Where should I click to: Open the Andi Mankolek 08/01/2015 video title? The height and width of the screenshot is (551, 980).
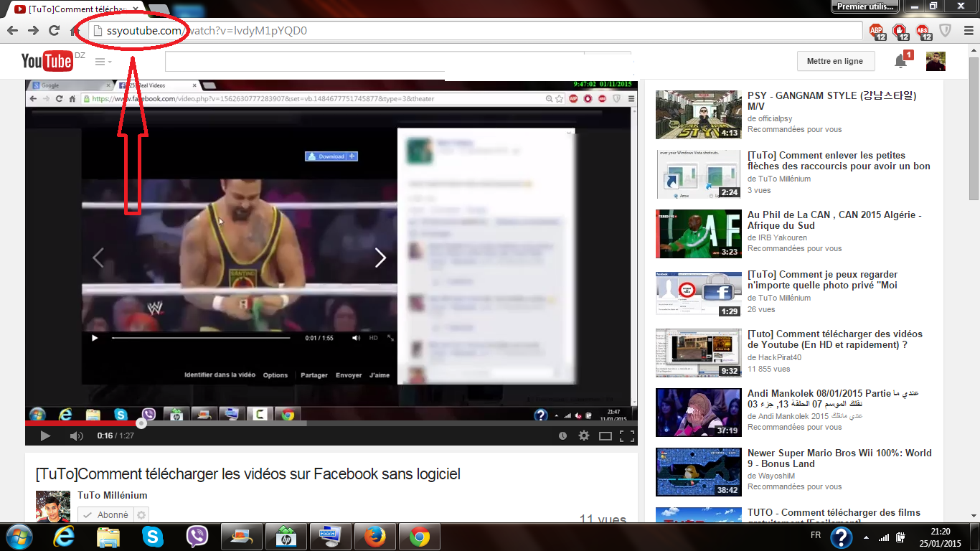click(833, 399)
